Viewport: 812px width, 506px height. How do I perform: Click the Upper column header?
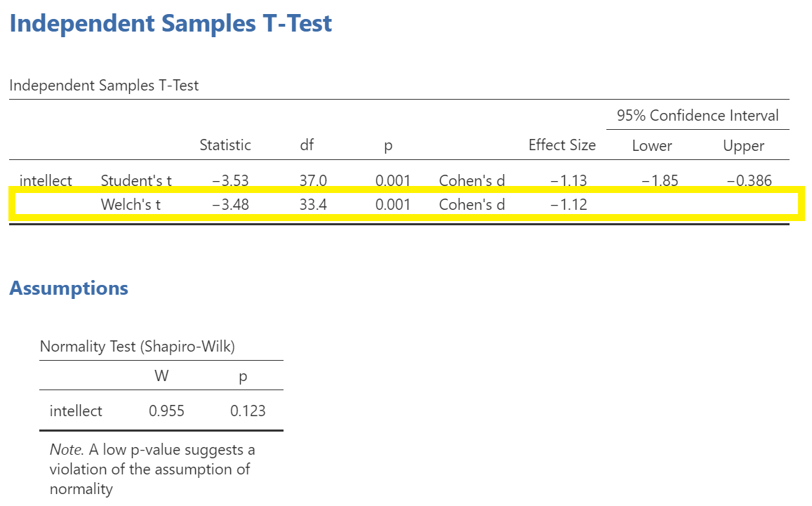744,146
